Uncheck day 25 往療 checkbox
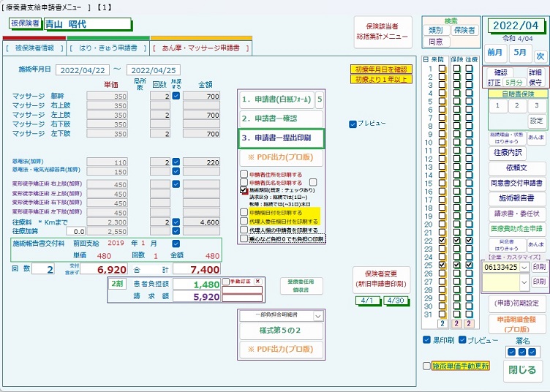This screenshot has height=392, width=550. 469,265
